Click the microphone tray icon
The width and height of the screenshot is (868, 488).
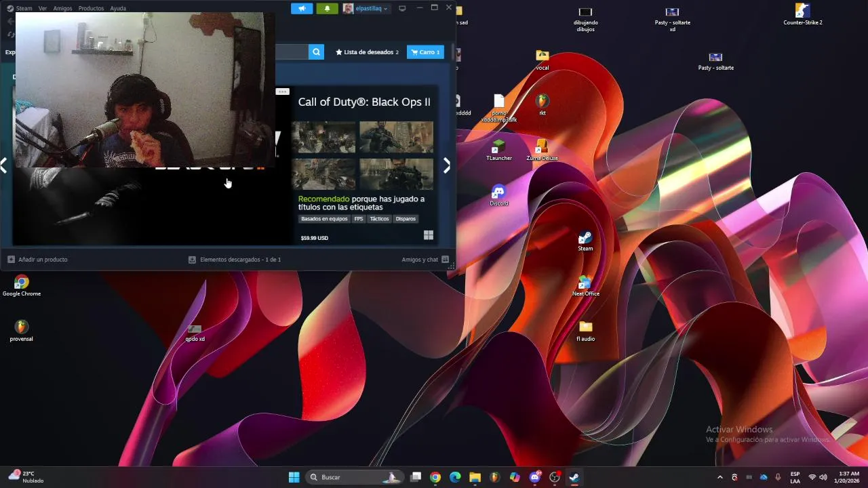778,477
